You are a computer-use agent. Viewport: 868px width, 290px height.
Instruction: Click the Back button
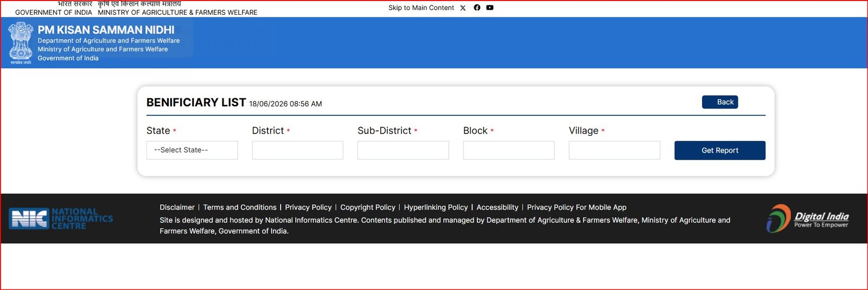pos(720,102)
